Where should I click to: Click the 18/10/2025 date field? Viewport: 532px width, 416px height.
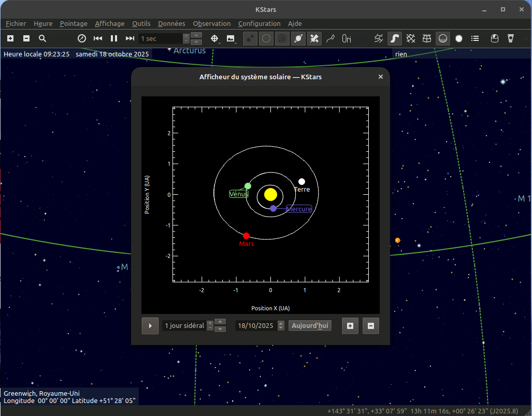tap(255, 326)
